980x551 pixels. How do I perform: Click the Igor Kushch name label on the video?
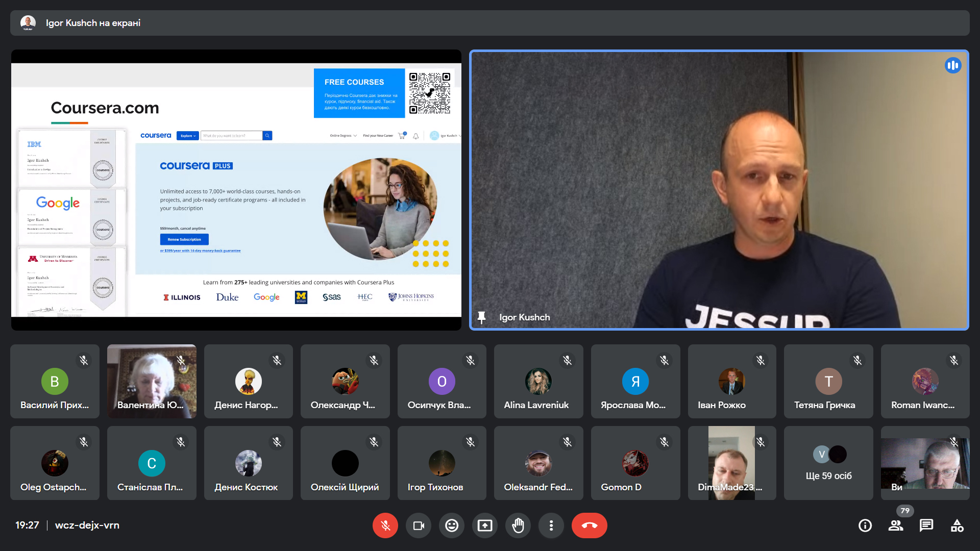pyautogui.click(x=524, y=317)
